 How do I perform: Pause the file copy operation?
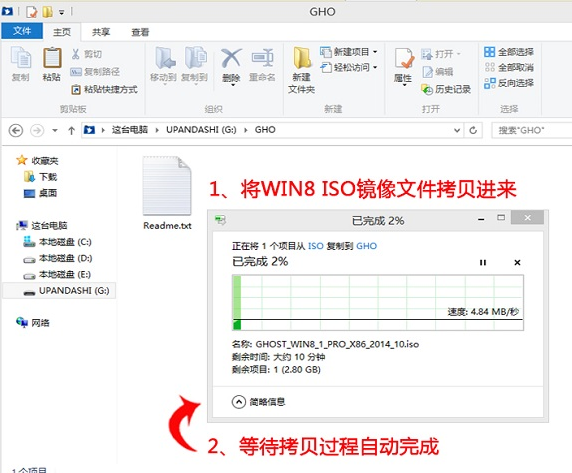click(483, 263)
